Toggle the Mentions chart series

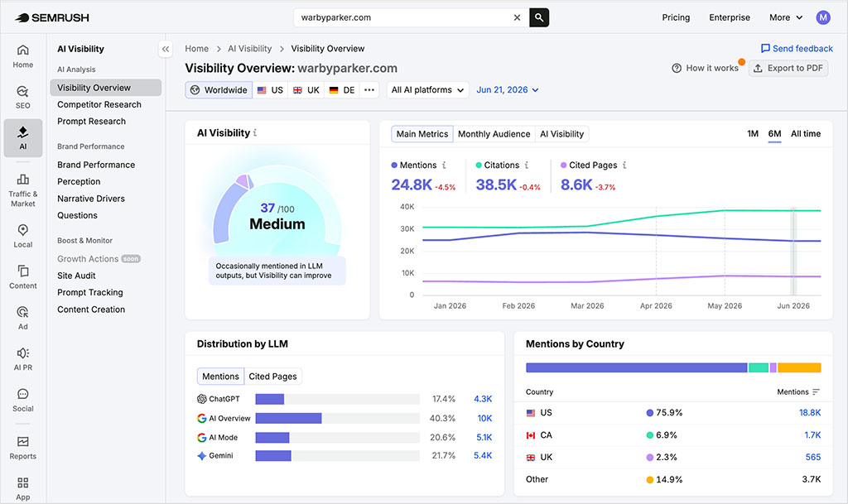(414, 166)
